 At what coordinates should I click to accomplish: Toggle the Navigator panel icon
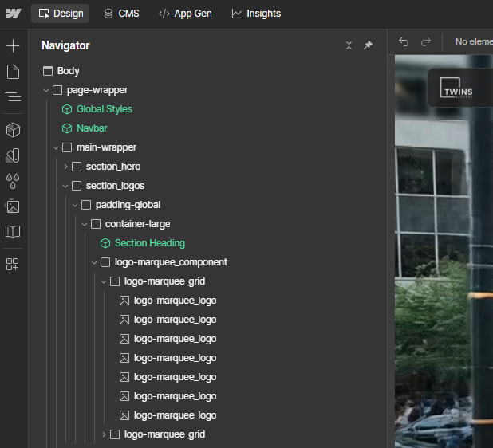click(x=13, y=97)
